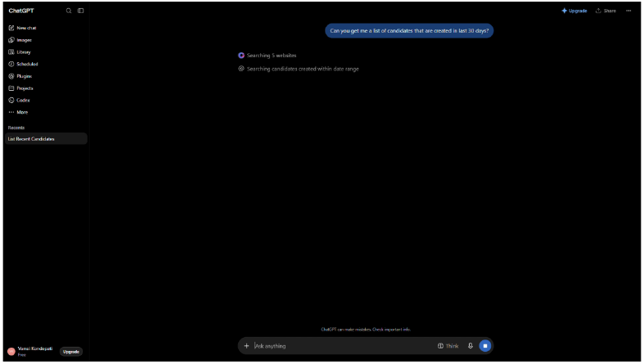
Task: Click the Upgrade button beside the profile
Action: [71, 352]
